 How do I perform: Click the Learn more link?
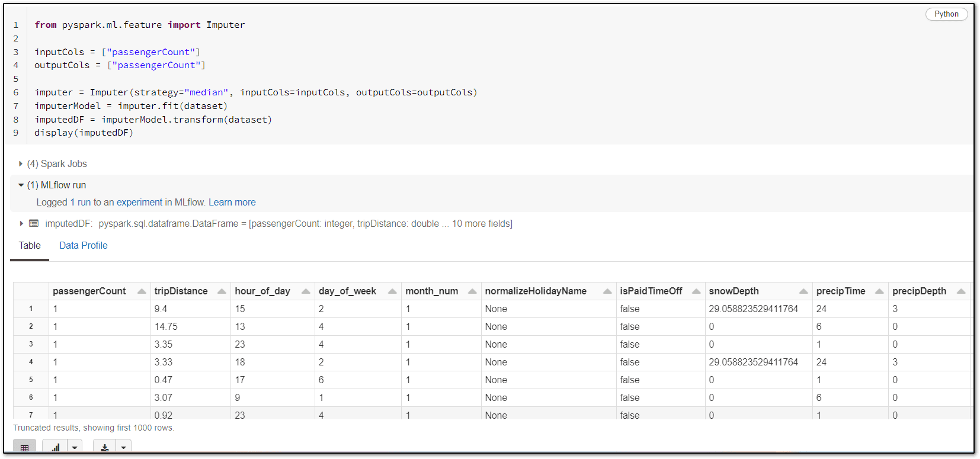point(232,202)
